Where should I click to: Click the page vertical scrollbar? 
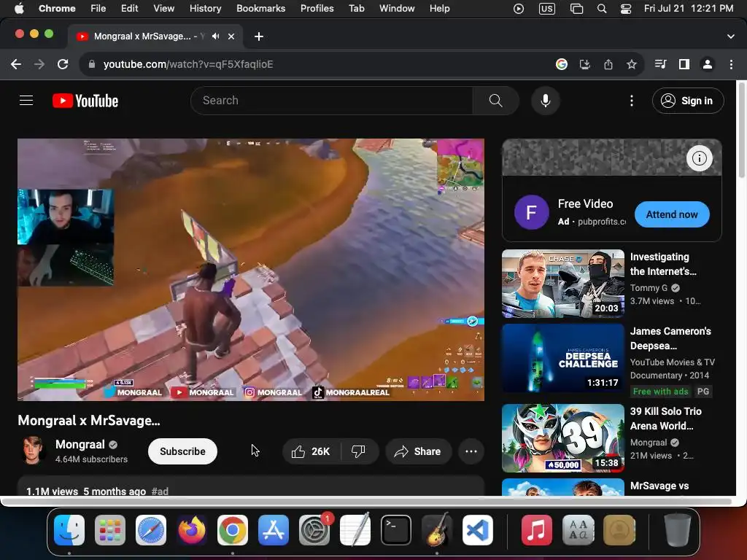741,130
